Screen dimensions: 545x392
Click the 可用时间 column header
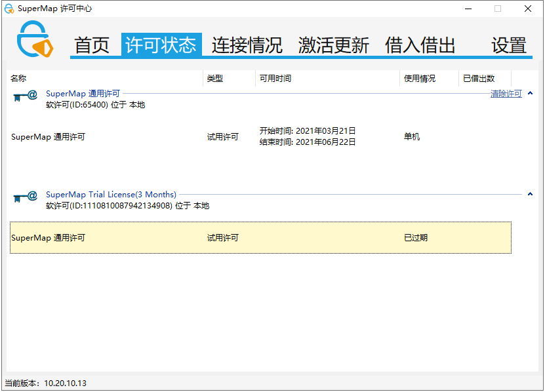pos(327,78)
